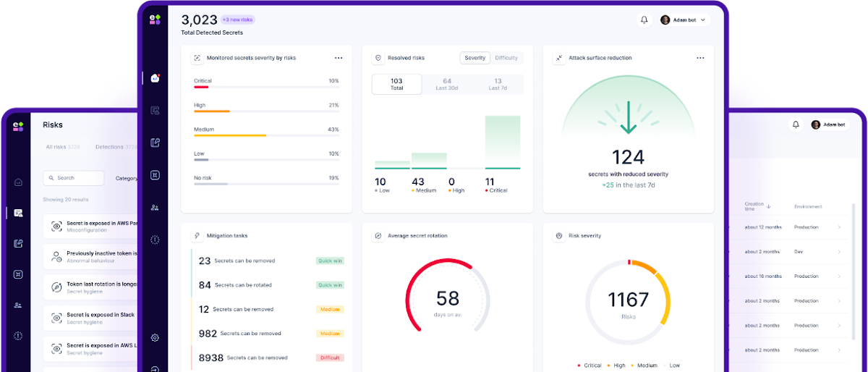Open three-dot menu on Attack surface reduction
868x372 pixels.
click(699, 58)
